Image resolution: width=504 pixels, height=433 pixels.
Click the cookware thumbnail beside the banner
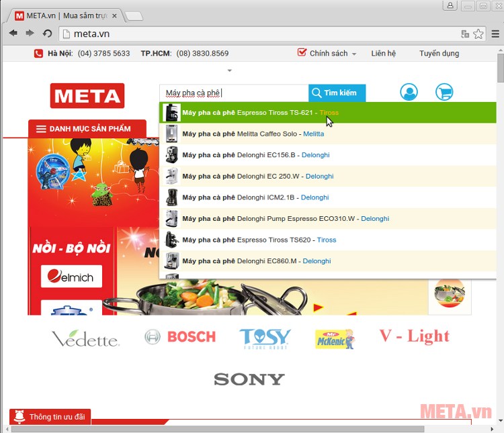point(450,293)
